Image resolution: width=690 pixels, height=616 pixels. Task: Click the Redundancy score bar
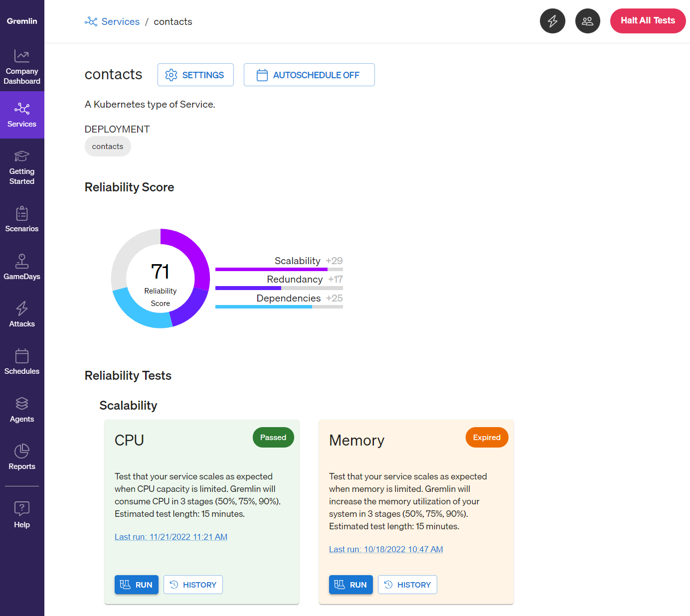click(x=279, y=288)
